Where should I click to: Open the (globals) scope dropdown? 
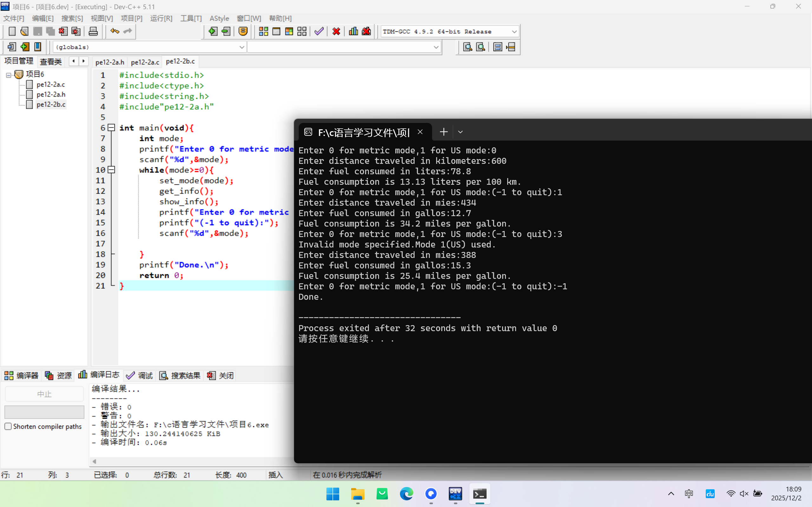tap(241, 47)
